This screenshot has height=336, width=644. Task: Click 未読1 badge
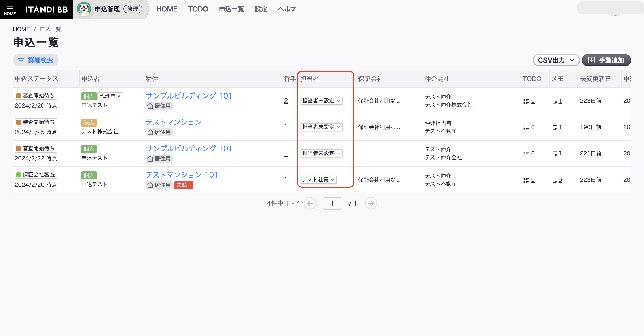pyautogui.click(x=184, y=185)
